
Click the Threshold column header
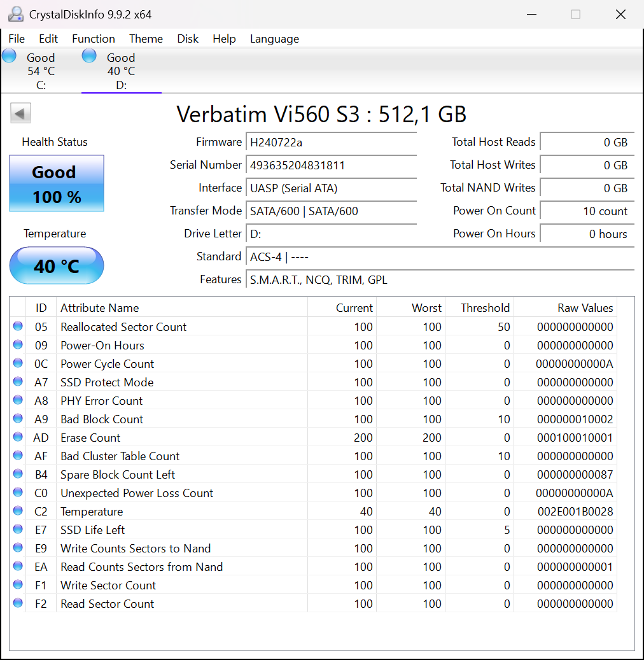click(x=480, y=307)
